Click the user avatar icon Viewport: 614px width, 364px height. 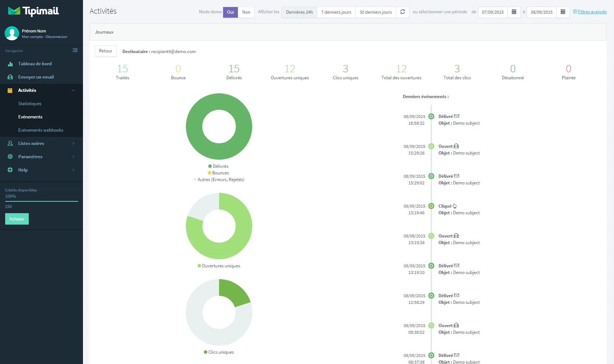click(12, 33)
